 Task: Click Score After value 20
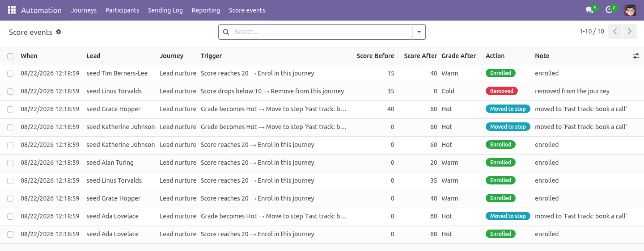434,163
